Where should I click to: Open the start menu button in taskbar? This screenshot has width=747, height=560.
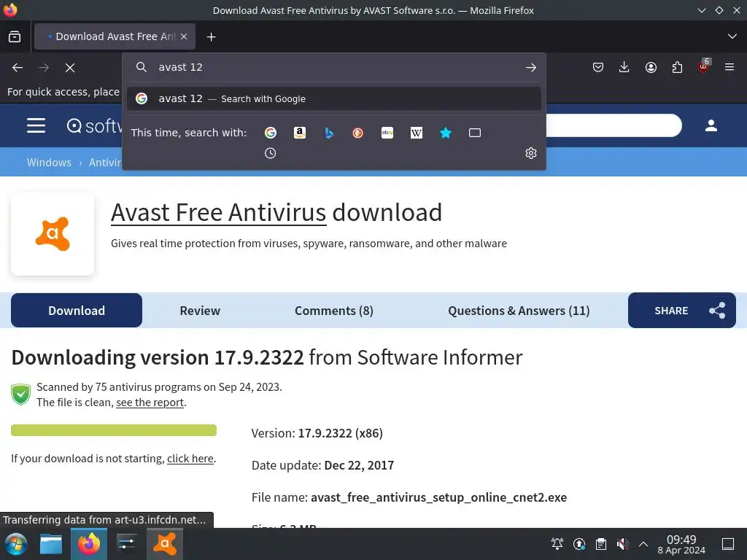(16, 544)
